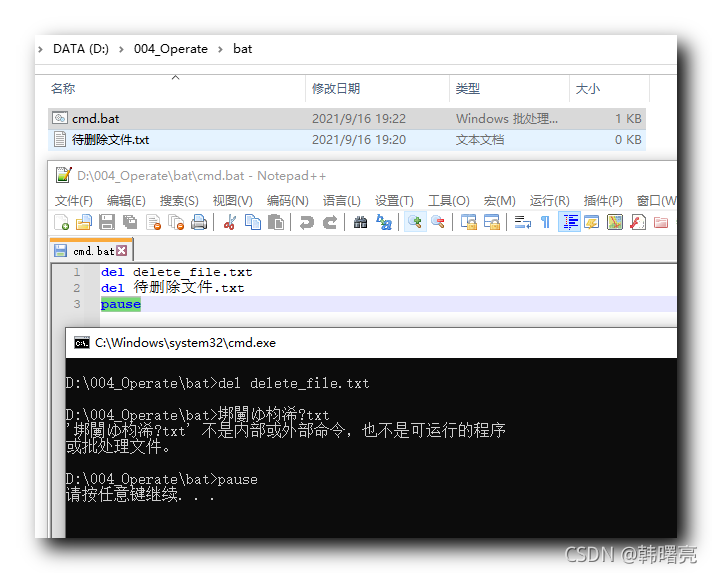This screenshot has height=573, width=712.
Task: Click the Notepad++ title bar icon
Action: click(63, 175)
